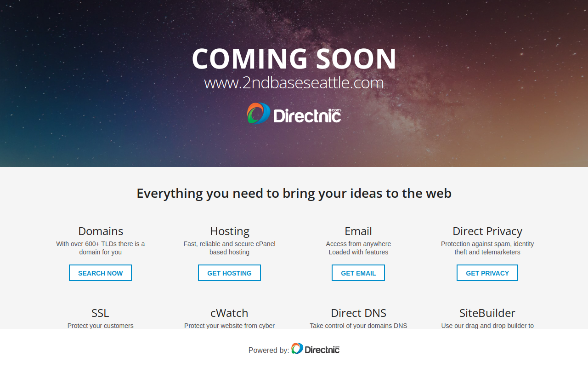
Task: Click 'Protect your customers' text under SSL
Action: 101,326
